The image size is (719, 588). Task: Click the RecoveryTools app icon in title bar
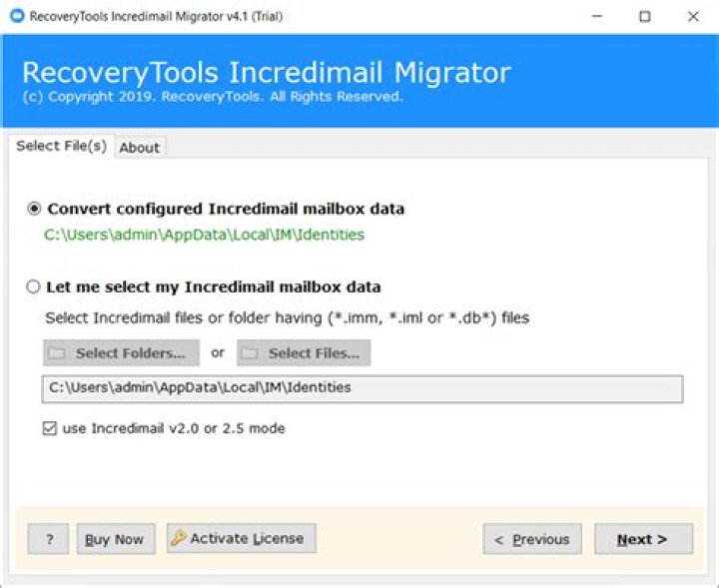click(17, 16)
